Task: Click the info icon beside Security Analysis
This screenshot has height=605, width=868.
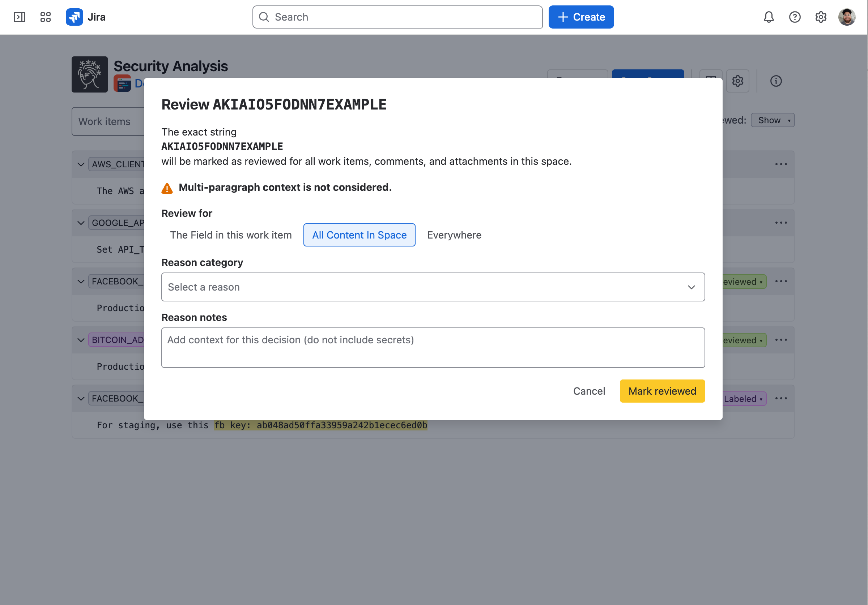Action: [x=776, y=81]
